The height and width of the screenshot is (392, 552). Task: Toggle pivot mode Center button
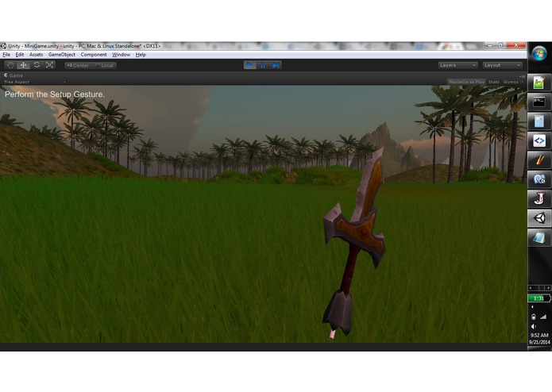pos(78,65)
